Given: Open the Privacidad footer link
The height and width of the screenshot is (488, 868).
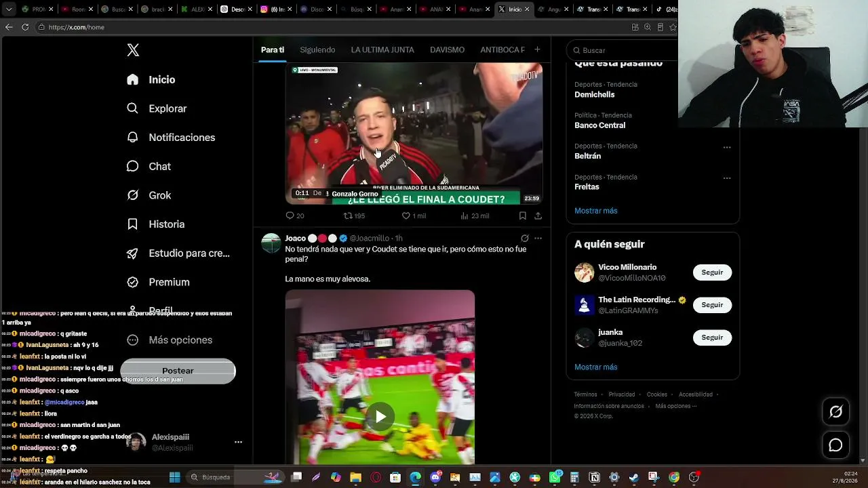Looking at the screenshot, I should pyautogui.click(x=622, y=394).
